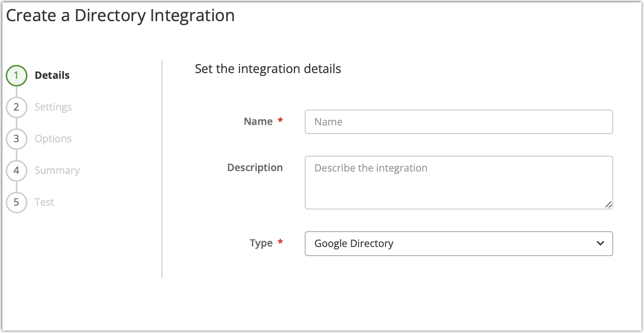Open the Type dropdown chevron

coord(600,244)
